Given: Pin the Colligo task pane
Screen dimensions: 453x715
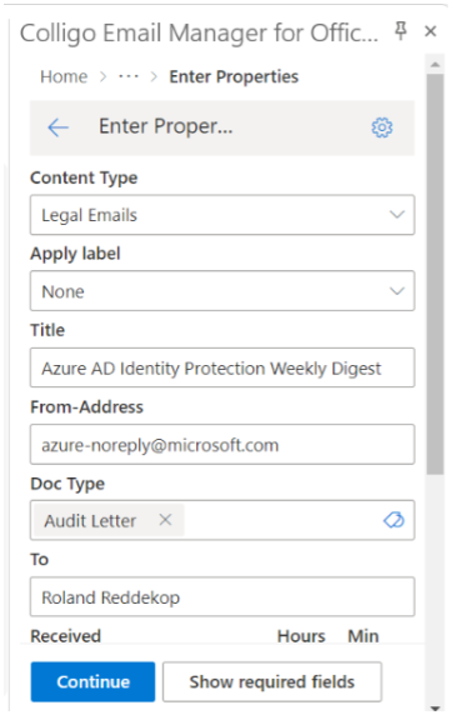Looking at the screenshot, I should click(x=401, y=31).
